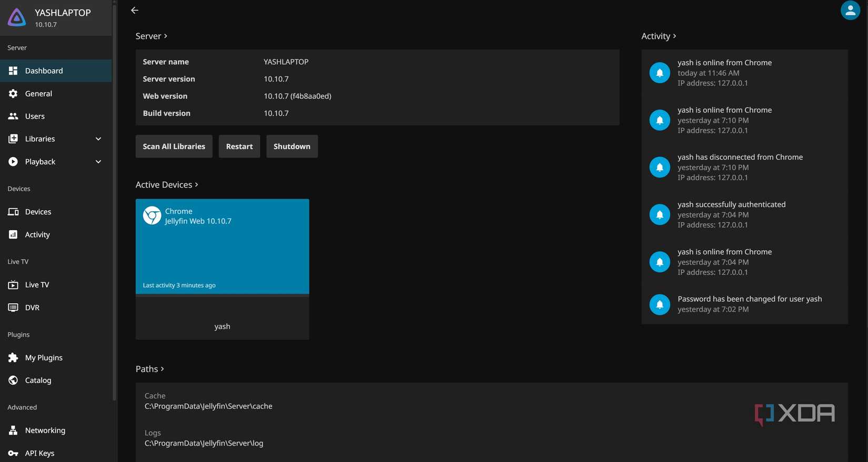
Task: Click the Networking icon
Action: tap(13, 430)
